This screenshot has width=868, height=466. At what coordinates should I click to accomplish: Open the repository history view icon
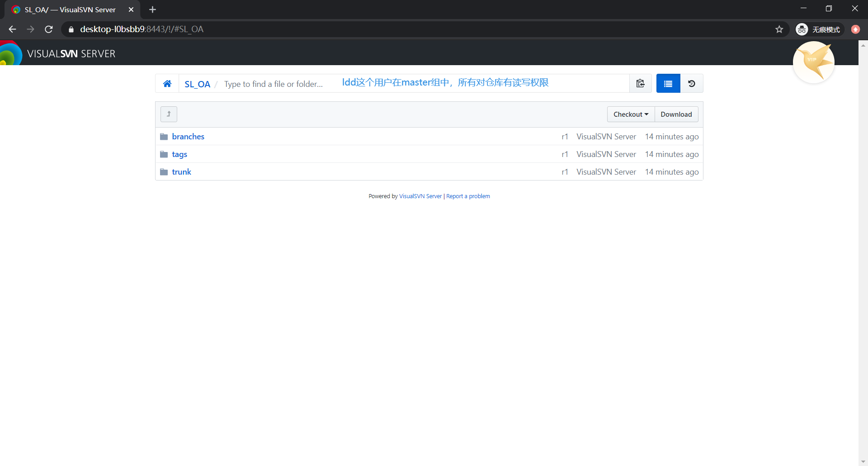coord(692,83)
